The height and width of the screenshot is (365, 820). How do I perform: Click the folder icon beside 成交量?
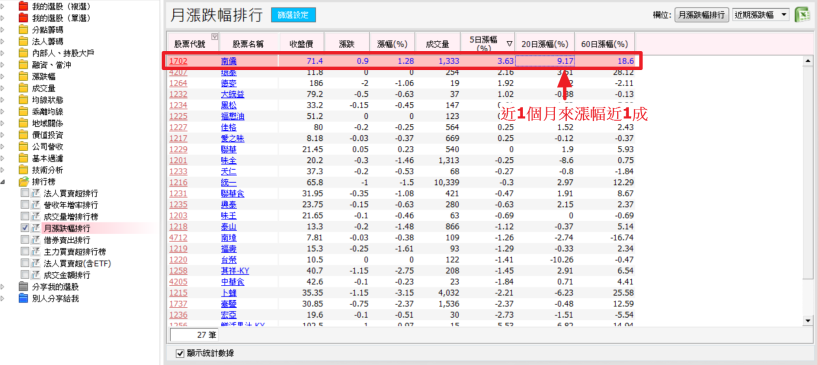pos(23,88)
